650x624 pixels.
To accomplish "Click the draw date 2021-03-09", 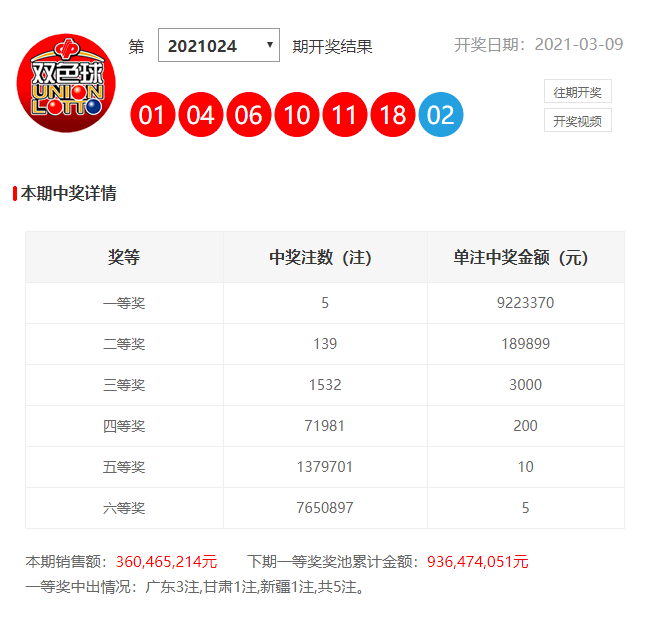I will coord(579,45).
